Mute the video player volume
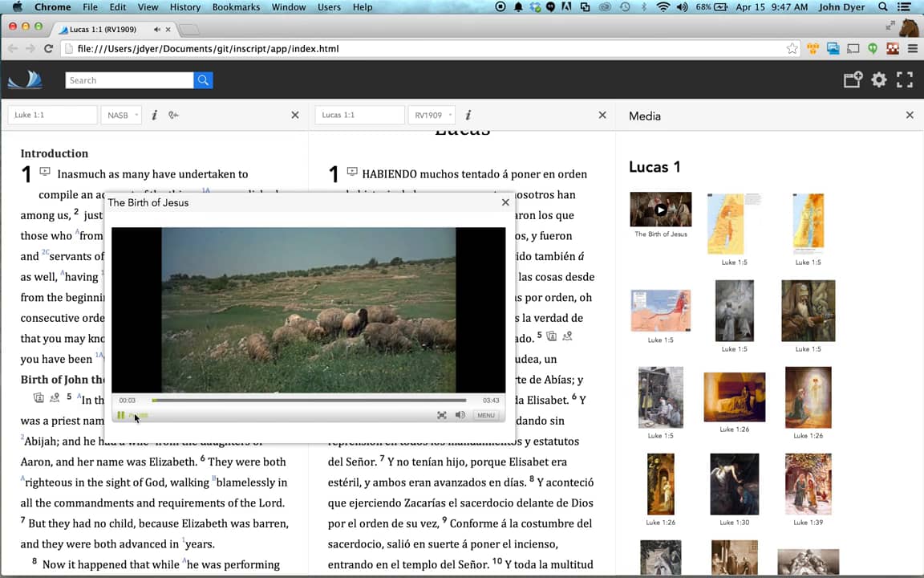 coord(460,415)
